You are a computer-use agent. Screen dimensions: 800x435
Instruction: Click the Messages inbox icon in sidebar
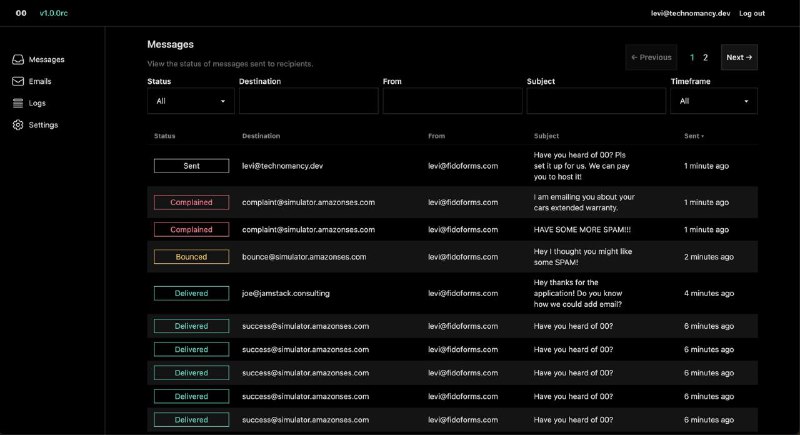18,60
